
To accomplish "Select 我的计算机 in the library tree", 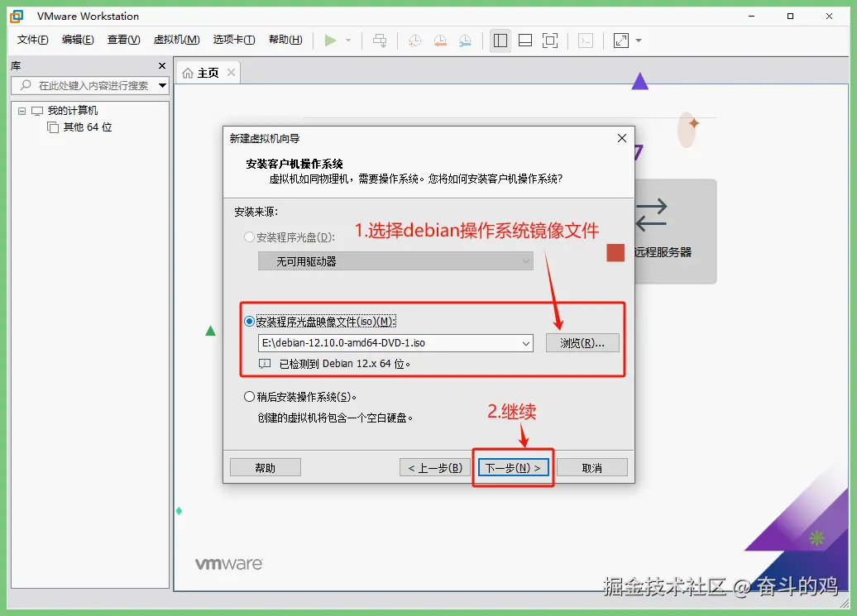I will 73,111.
